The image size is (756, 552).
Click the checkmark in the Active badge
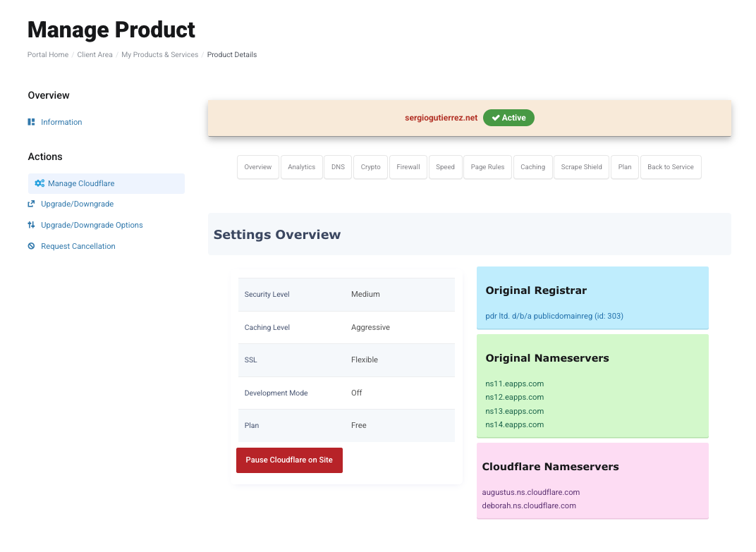click(x=496, y=118)
